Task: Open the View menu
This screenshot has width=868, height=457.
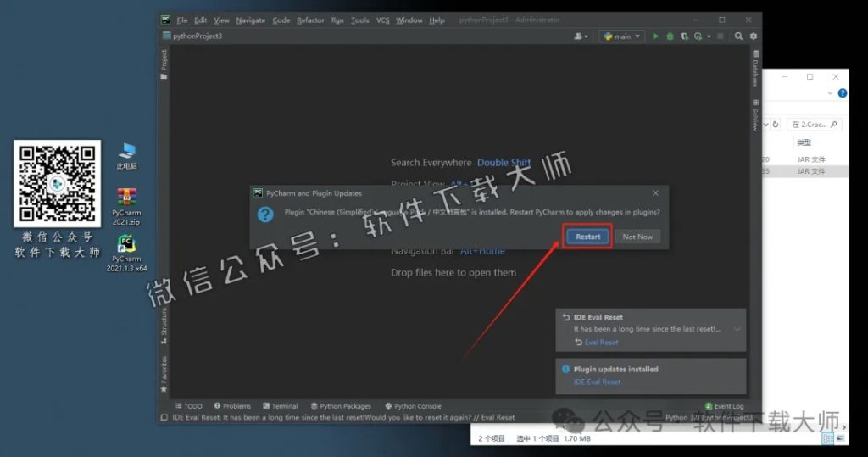Action: [x=221, y=20]
